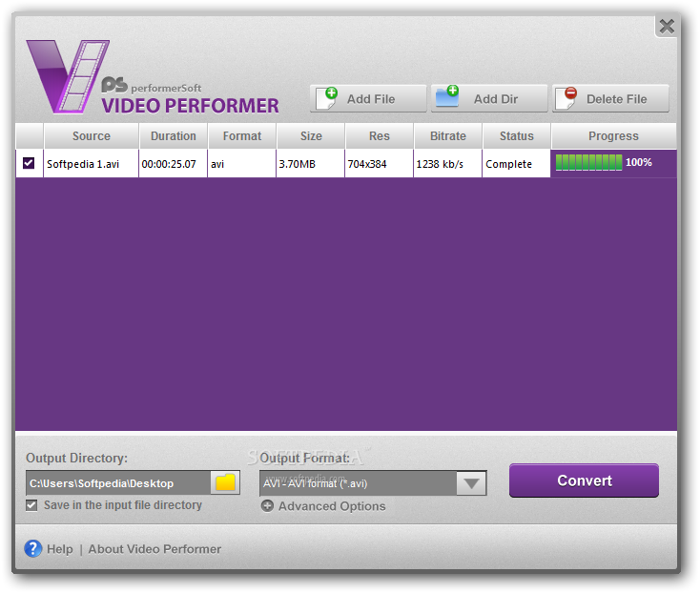
Task: Click the Progress column header
Action: (x=613, y=135)
